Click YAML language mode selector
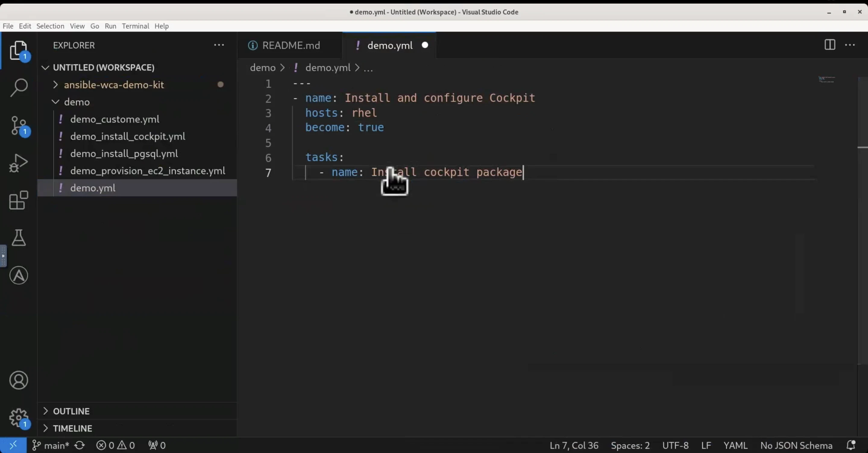The height and width of the screenshot is (453, 868). tap(735, 445)
